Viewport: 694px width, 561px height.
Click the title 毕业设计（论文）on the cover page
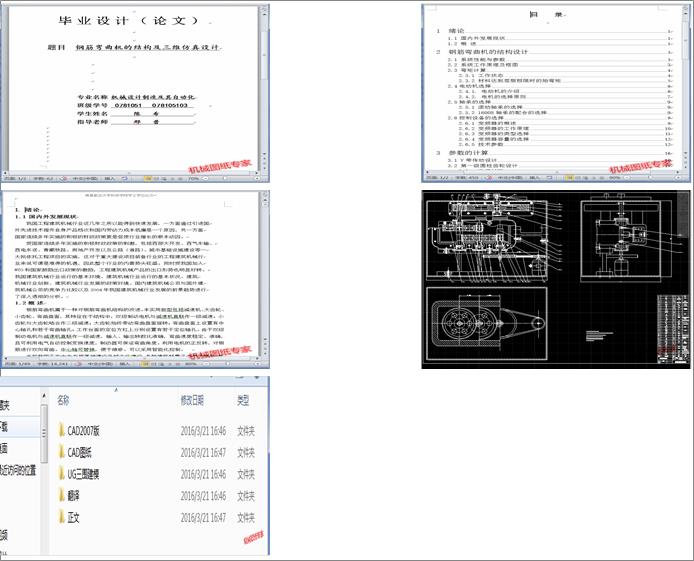[x=129, y=20]
